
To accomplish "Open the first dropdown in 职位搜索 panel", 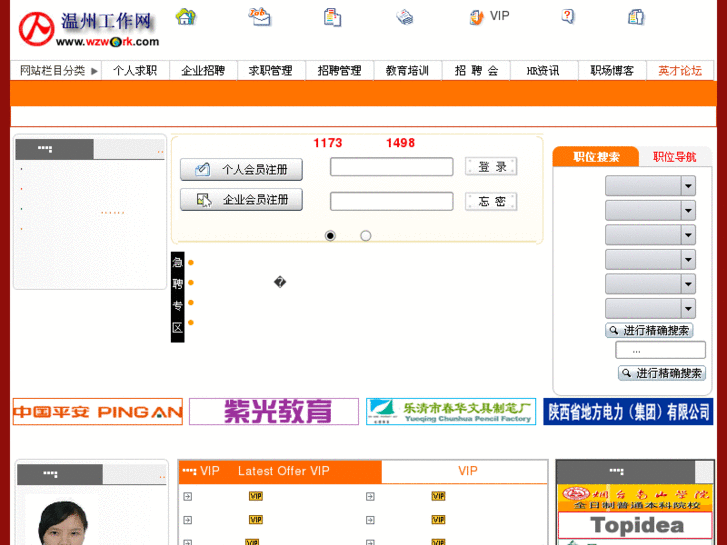I will [x=650, y=186].
